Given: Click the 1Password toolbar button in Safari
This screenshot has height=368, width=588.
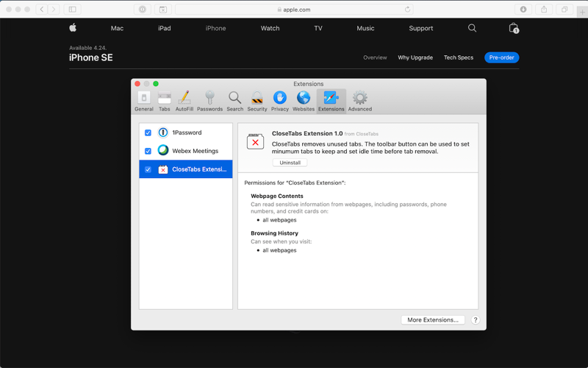Looking at the screenshot, I should click(143, 10).
